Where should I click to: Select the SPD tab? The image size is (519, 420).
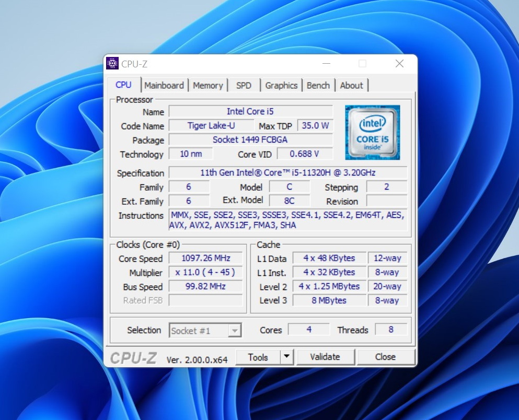click(x=244, y=85)
